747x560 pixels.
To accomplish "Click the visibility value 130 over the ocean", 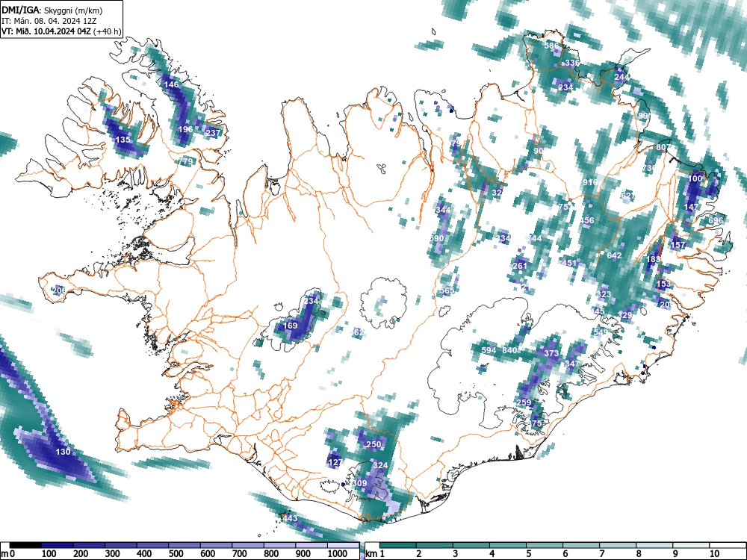I will (63, 452).
